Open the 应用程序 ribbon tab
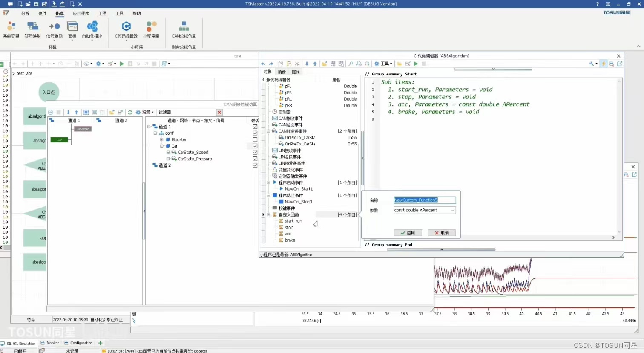Screen dimensions: 644x353 coord(81,13)
